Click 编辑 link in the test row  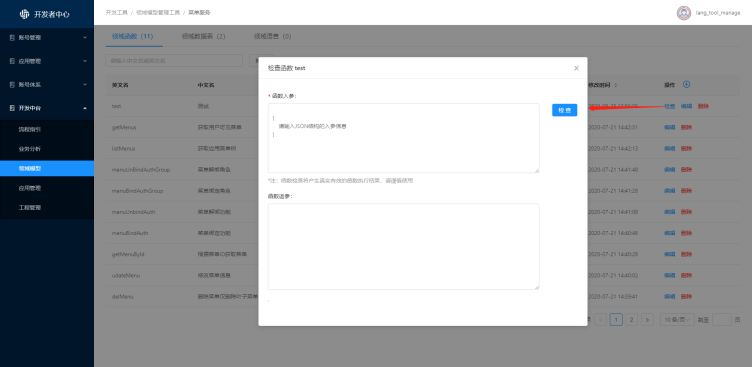pos(686,106)
